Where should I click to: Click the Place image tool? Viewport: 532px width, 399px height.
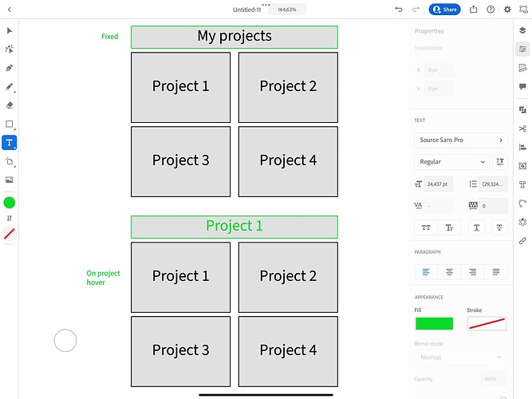point(10,180)
